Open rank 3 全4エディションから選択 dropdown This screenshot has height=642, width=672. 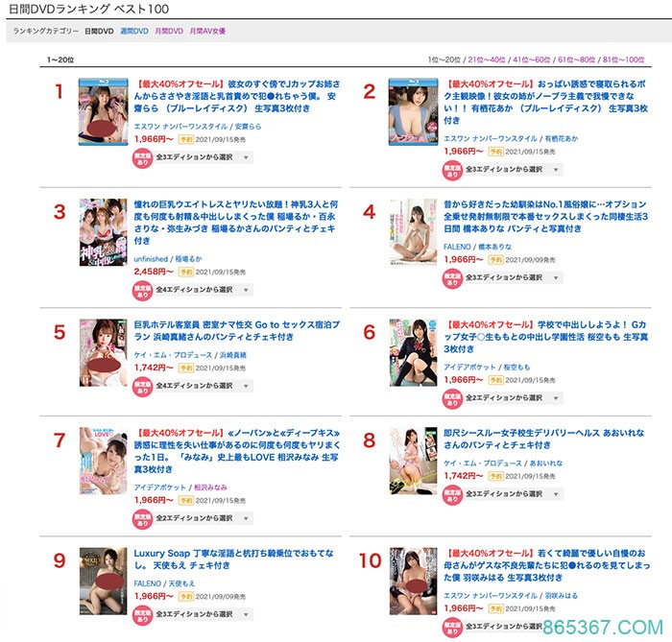click(x=204, y=290)
